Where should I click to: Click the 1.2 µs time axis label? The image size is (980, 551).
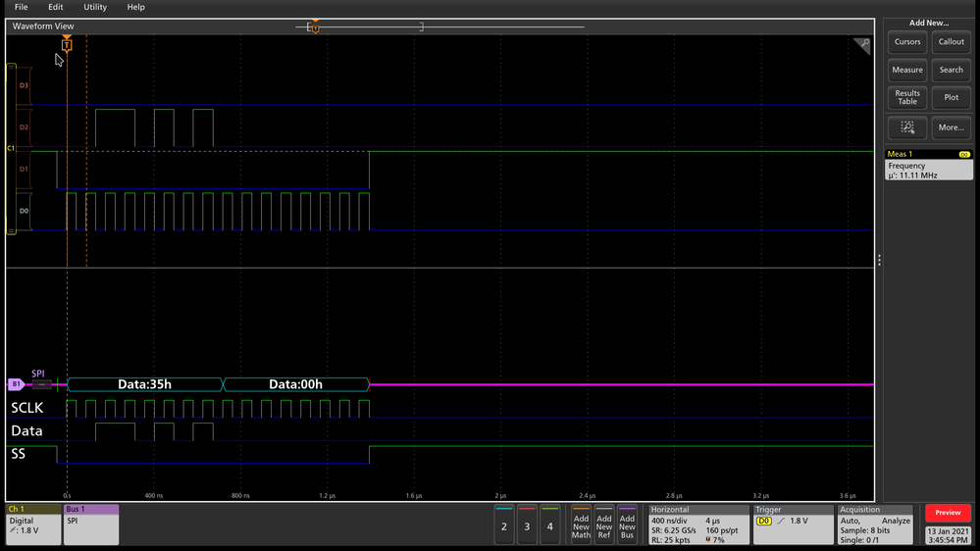click(327, 495)
